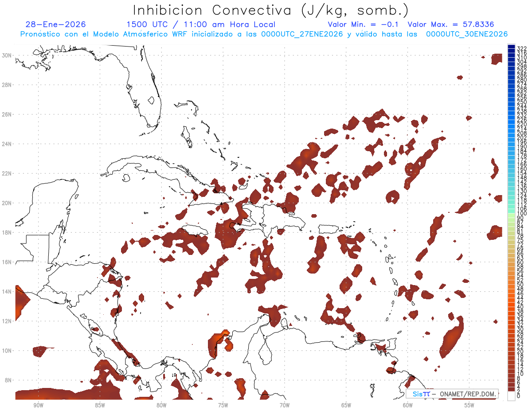Click the colorbar value label 148
This screenshot has height=411, width=532.
[522, 178]
